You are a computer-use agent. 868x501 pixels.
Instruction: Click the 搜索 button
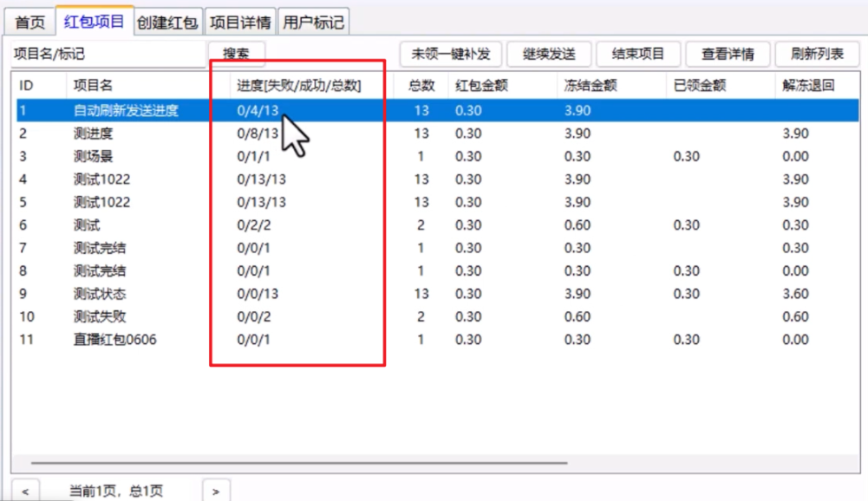tap(237, 54)
